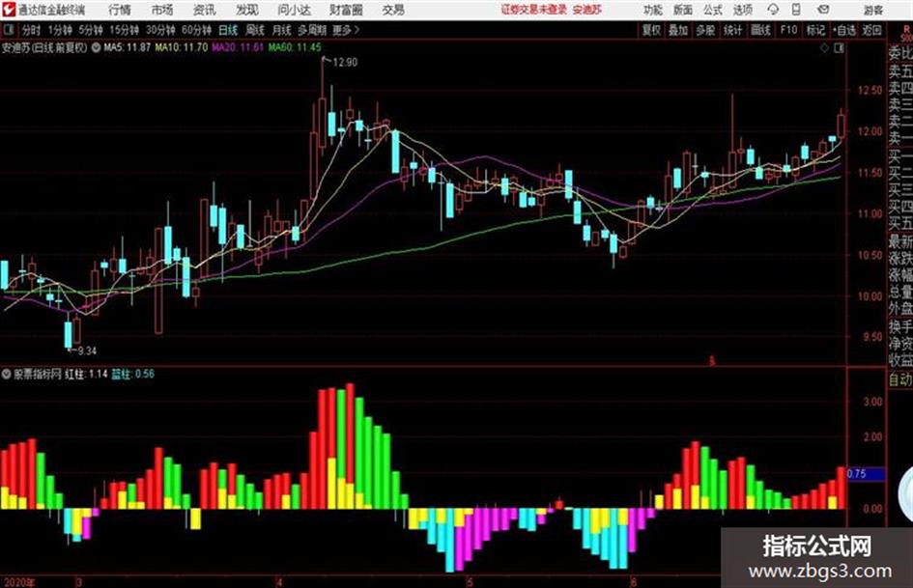
Task: Click the 多股 multi-stock button
Action: pos(705,30)
